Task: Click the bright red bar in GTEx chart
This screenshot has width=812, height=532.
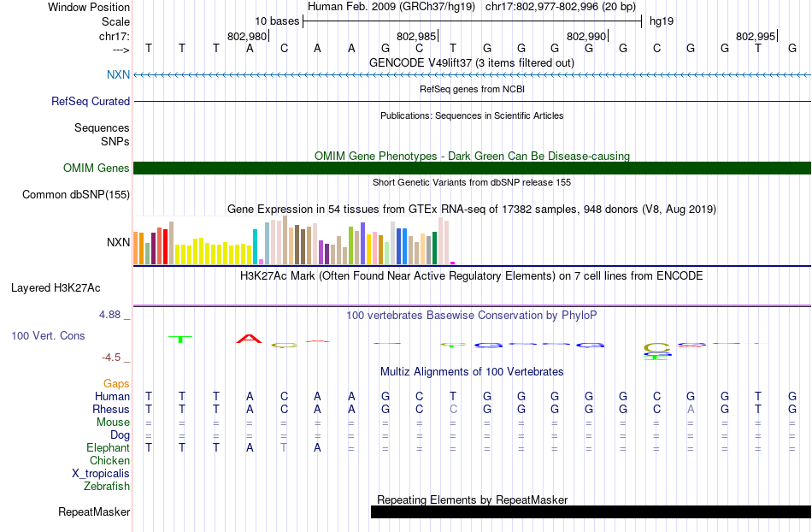Action: click(x=165, y=246)
